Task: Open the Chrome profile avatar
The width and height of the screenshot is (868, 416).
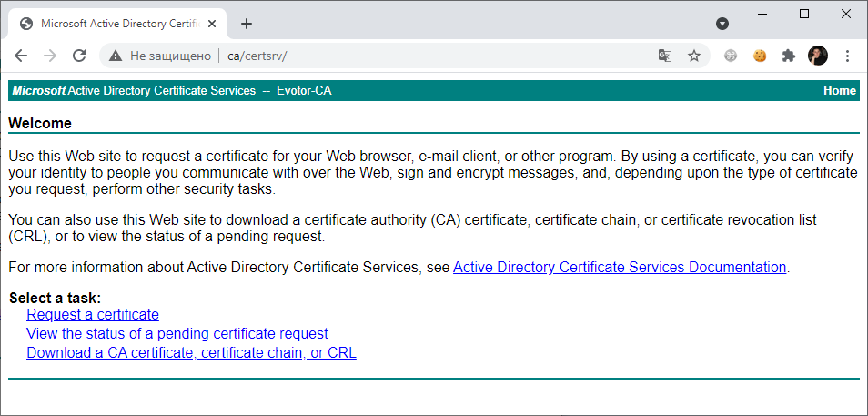Action: click(818, 56)
